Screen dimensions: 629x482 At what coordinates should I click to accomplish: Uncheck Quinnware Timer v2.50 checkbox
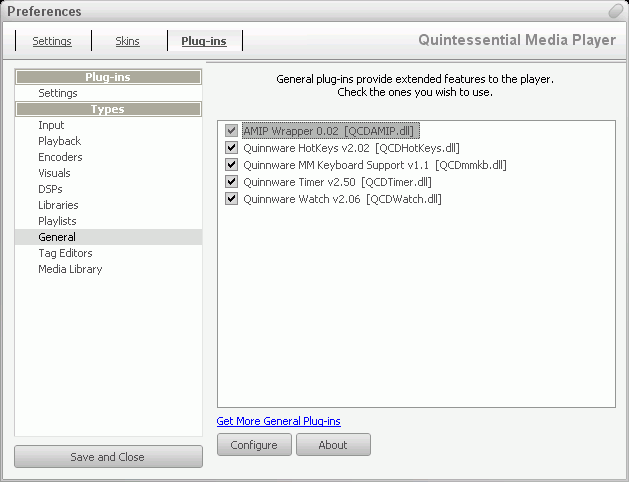[231, 182]
